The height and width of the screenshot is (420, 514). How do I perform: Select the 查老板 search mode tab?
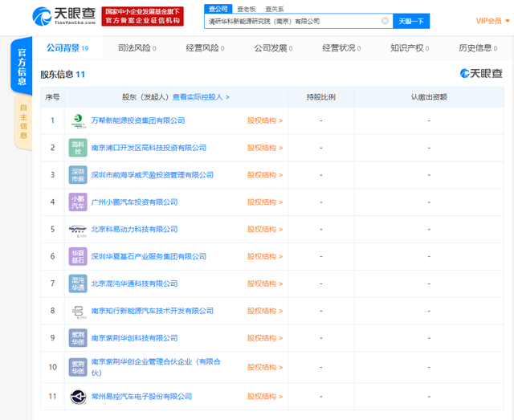point(246,9)
